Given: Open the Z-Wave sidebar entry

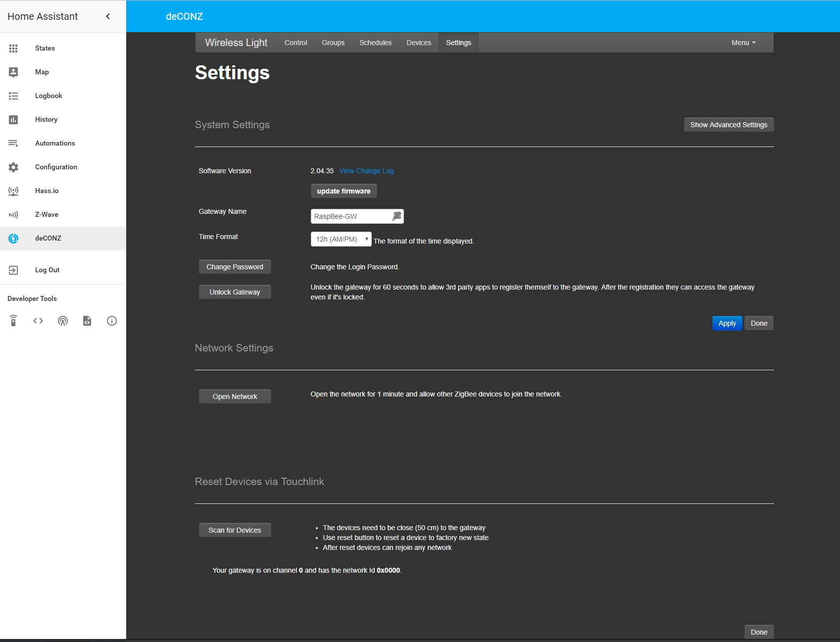Looking at the screenshot, I should pyautogui.click(x=63, y=214).
